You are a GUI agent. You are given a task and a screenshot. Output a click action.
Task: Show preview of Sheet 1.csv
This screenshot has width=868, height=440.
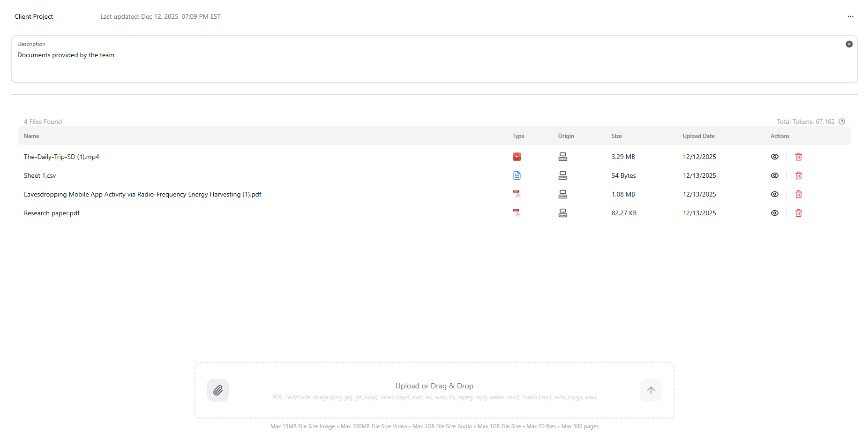[775, 175]
